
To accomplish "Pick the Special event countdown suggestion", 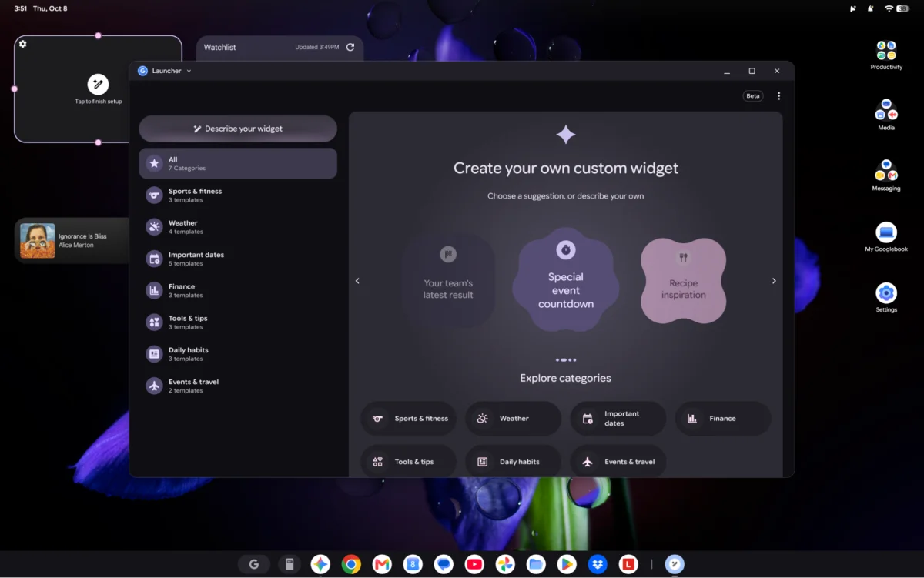I will [566, 279].
